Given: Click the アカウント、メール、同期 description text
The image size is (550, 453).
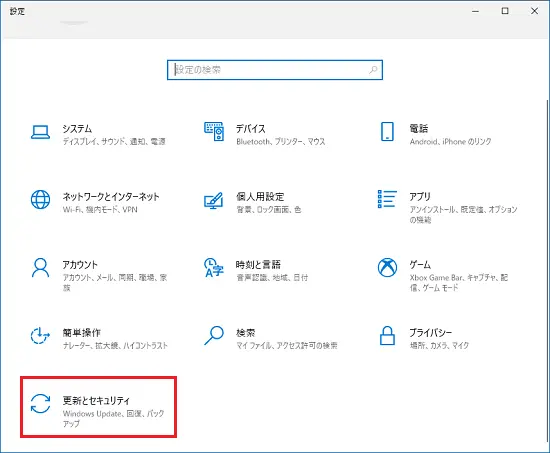Looking at the screenshot, I should coord(115,282).
